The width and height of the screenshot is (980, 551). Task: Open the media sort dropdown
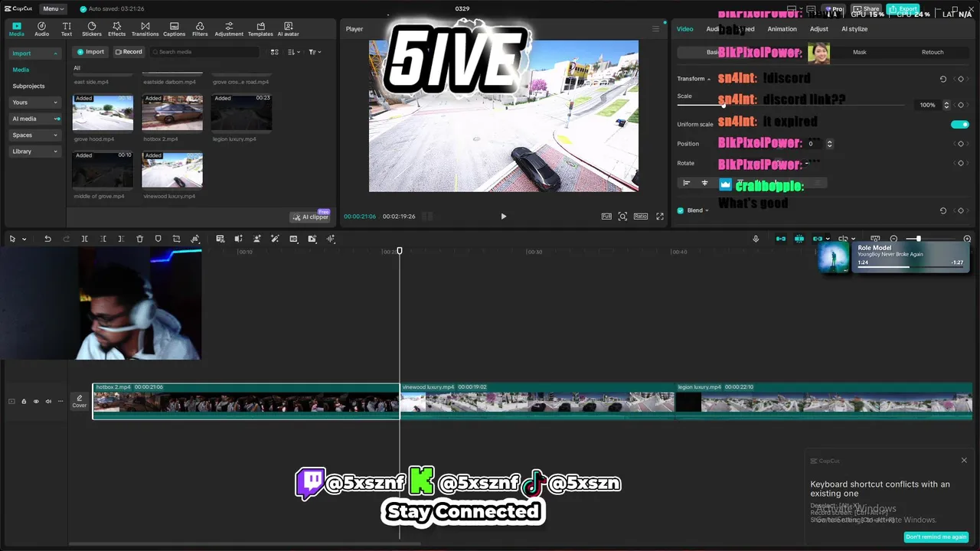point(294,52)
